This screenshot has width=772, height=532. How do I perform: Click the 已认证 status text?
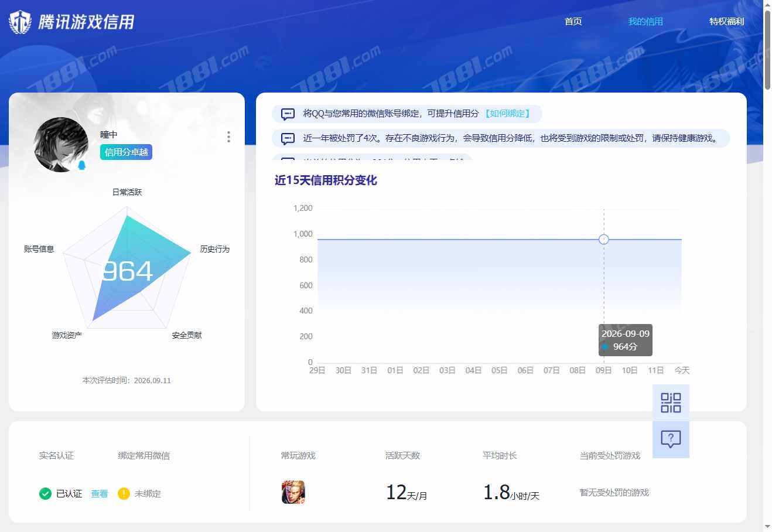click(69, 494)
